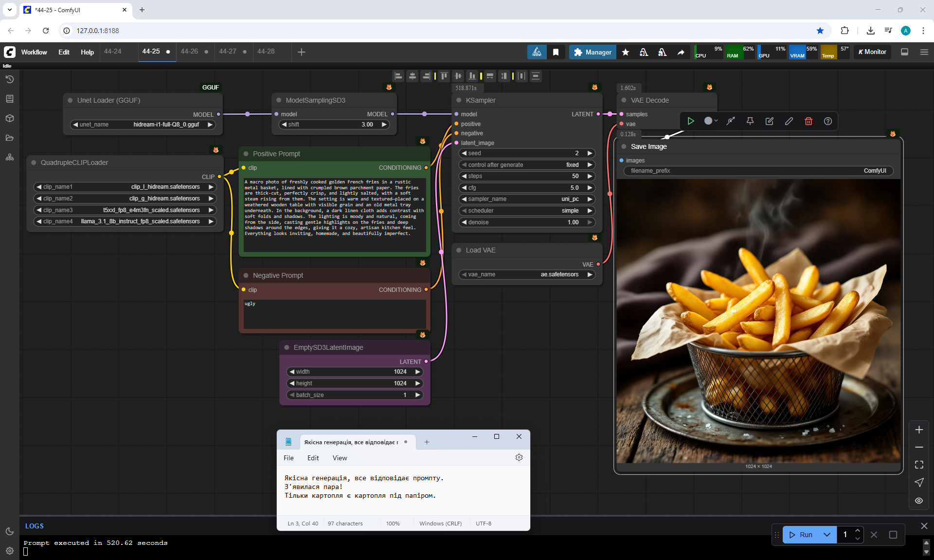
Task: Toggle dark theme moon icon
Action: [x=10, y=531]
